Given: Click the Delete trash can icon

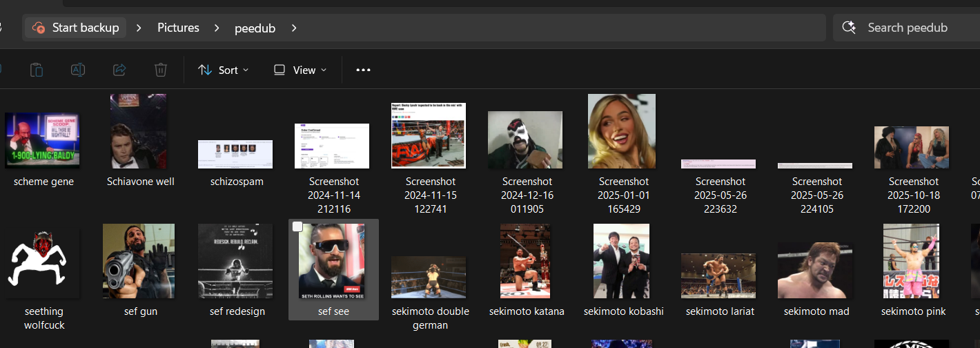Looking at the screenshot, I should 161,70.
